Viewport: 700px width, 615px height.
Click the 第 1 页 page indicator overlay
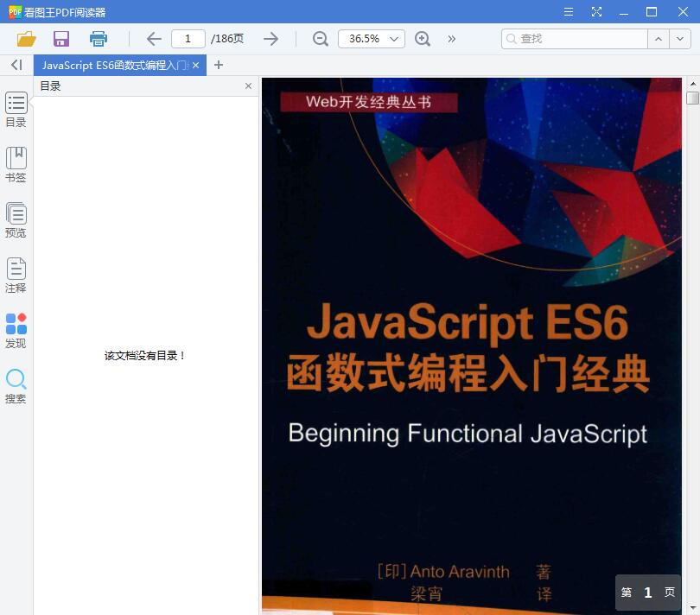coord(648,593)
